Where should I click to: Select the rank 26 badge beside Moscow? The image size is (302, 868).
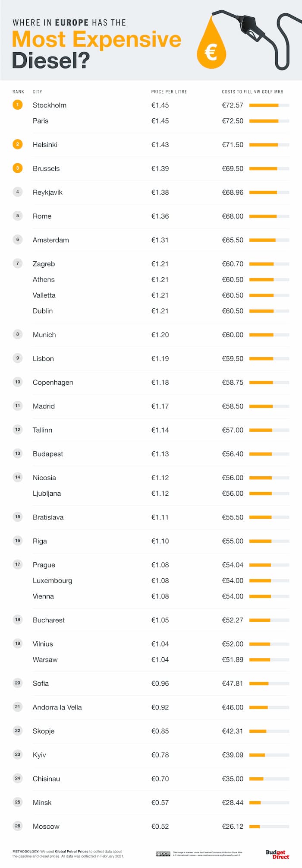click(x=18, y=826)
